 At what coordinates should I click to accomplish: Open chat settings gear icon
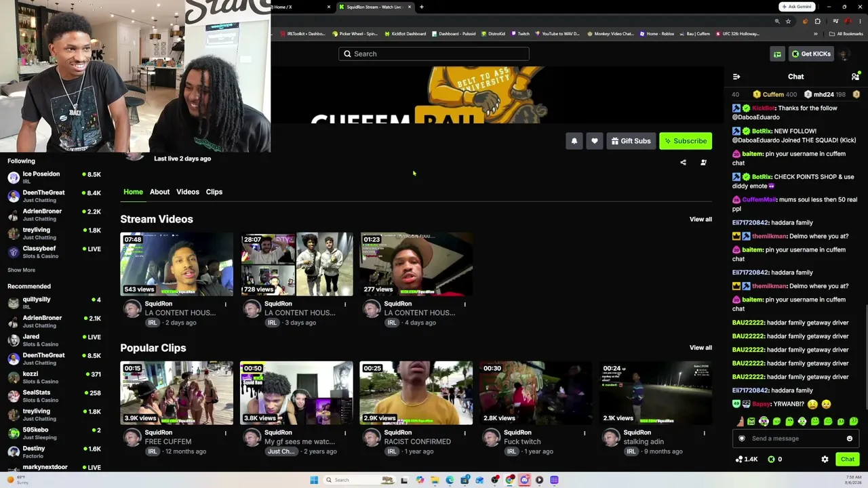click(x=825, y=460)
